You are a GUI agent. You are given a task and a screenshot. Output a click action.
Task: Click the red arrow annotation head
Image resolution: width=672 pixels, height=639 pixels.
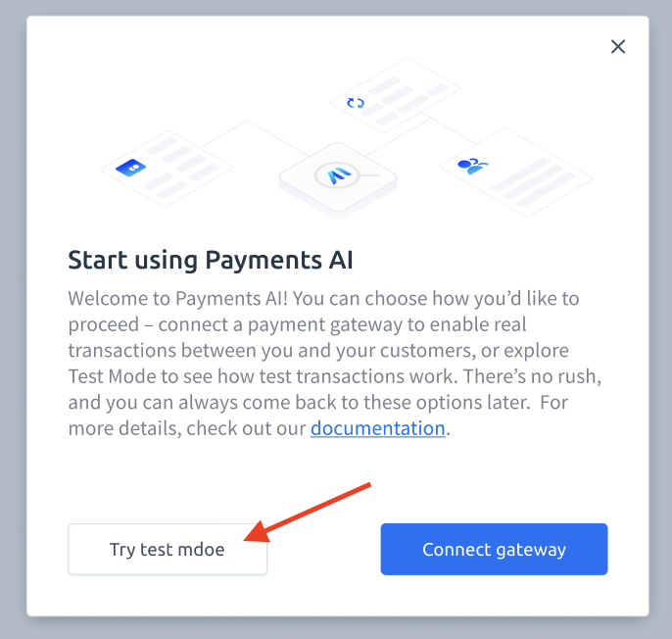pyautogui.click(x=257, y=532)
